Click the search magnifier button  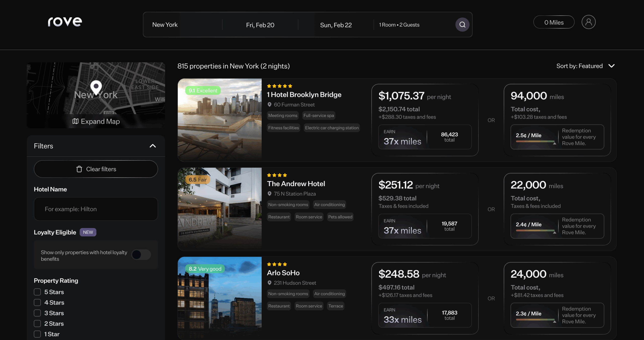click(x=462, y=24)
